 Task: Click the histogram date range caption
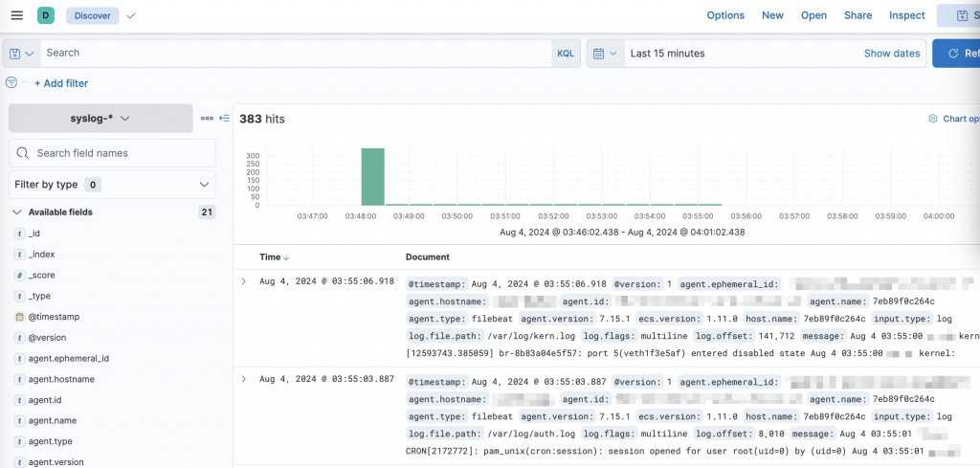click(622, 232)
